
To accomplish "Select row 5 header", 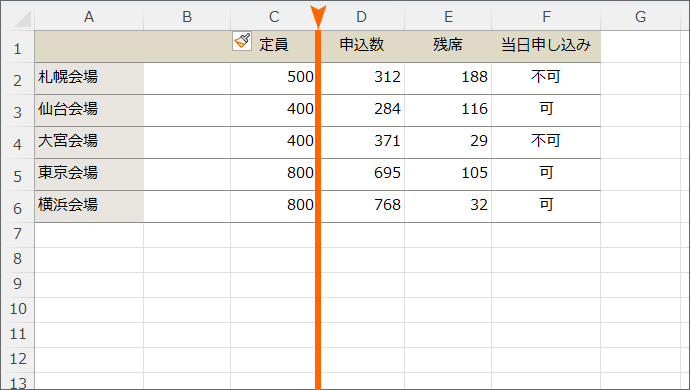I will click(18, 175).
